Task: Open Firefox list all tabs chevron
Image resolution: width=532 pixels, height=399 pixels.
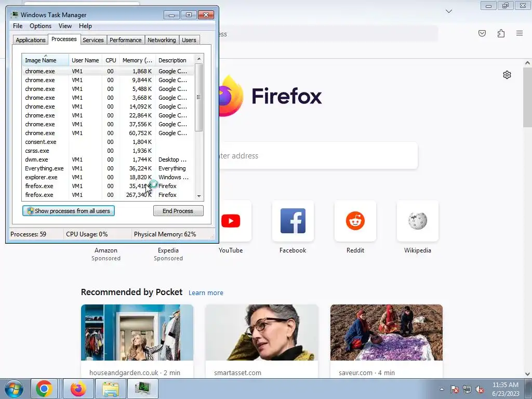Action: click(x=448, y=11)
